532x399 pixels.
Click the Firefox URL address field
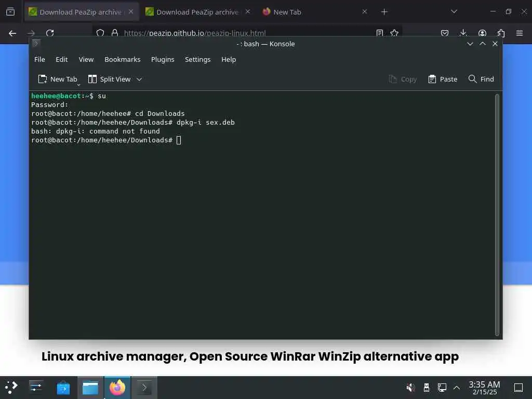(247, 33)
